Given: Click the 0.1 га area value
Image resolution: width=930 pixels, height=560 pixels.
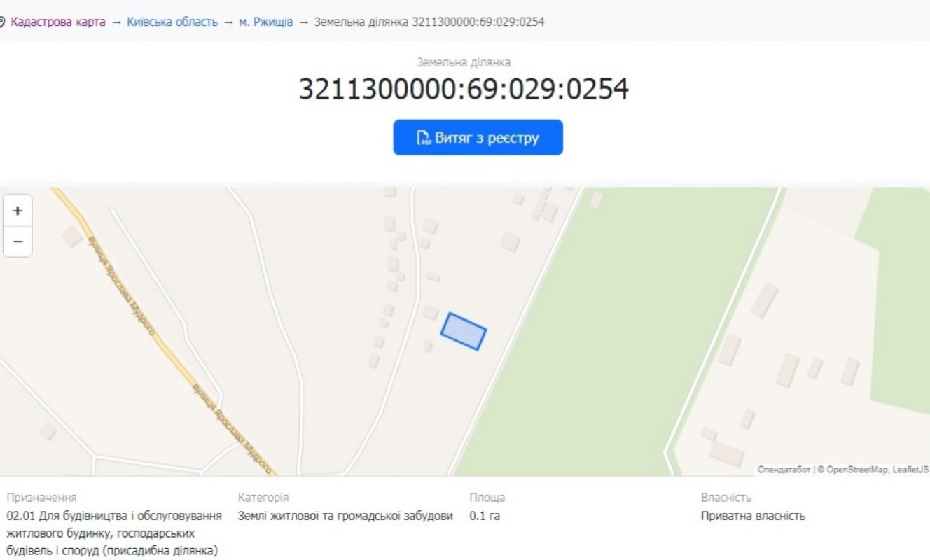Looking at the screenshot, I should point(485,516).
